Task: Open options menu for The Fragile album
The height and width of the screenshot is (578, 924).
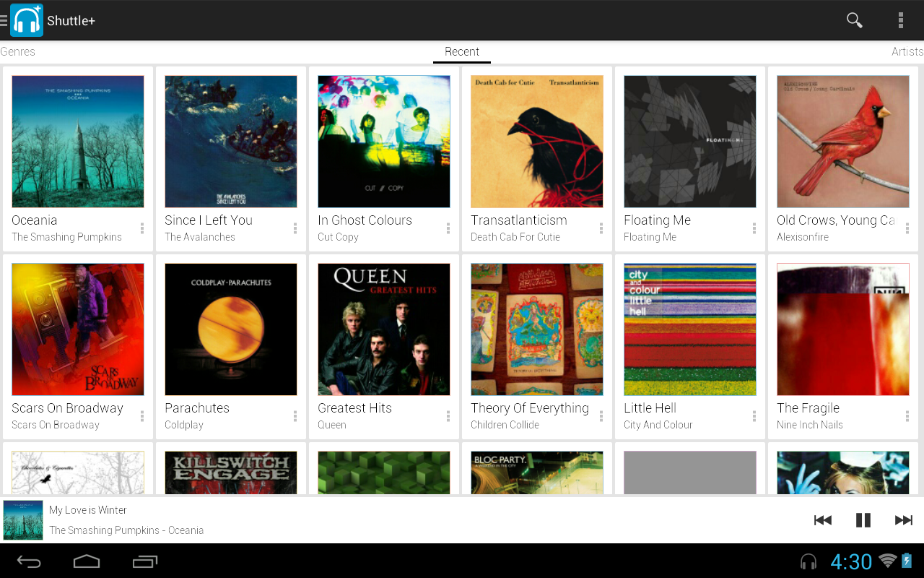Action: tap(907, 415)
